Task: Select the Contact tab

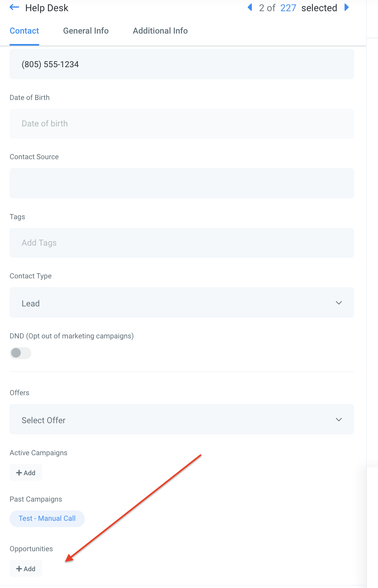Action: click(24, 31)
